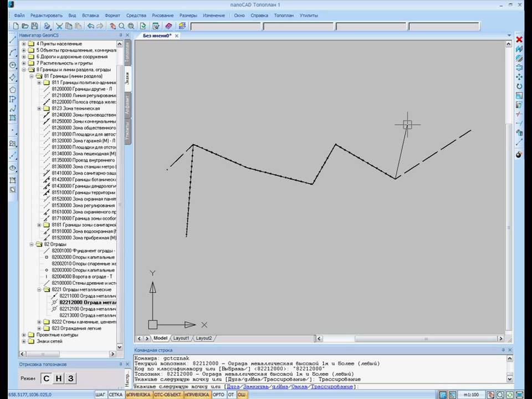The width and height of the screenshot is (532, 399).
Task: Open the Файл menu
Action: coord(19,16)
